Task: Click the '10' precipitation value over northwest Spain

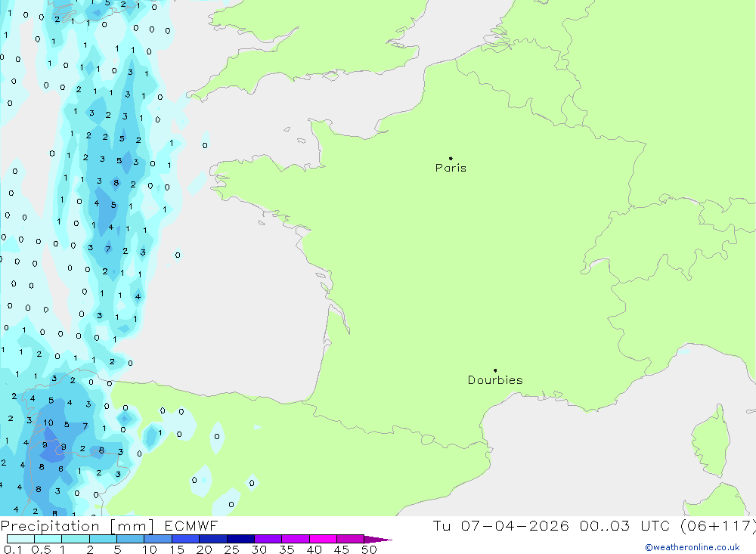Action: [48, 422]
